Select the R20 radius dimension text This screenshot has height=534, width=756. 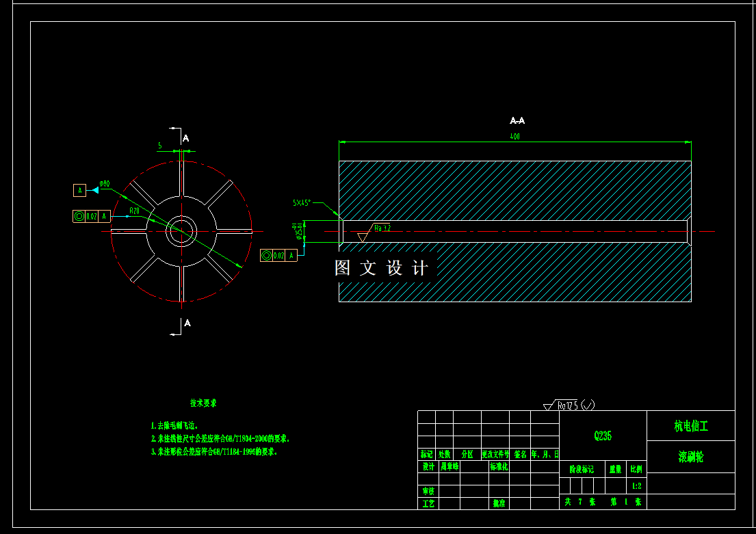pos(135,211)
